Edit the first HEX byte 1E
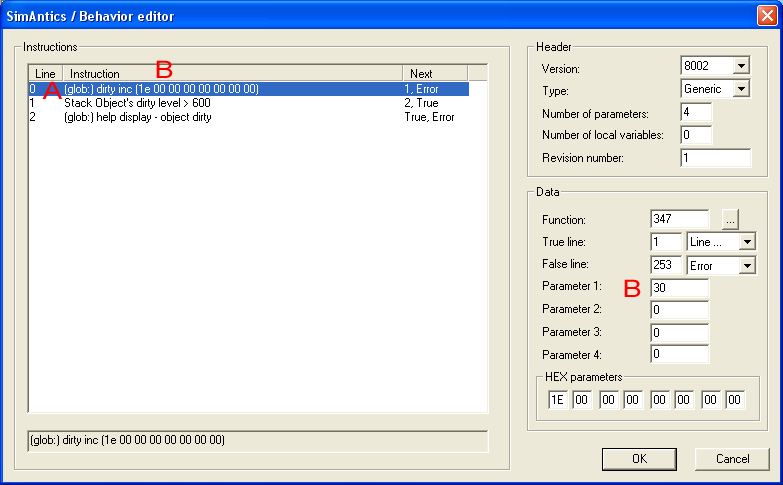 558,400
